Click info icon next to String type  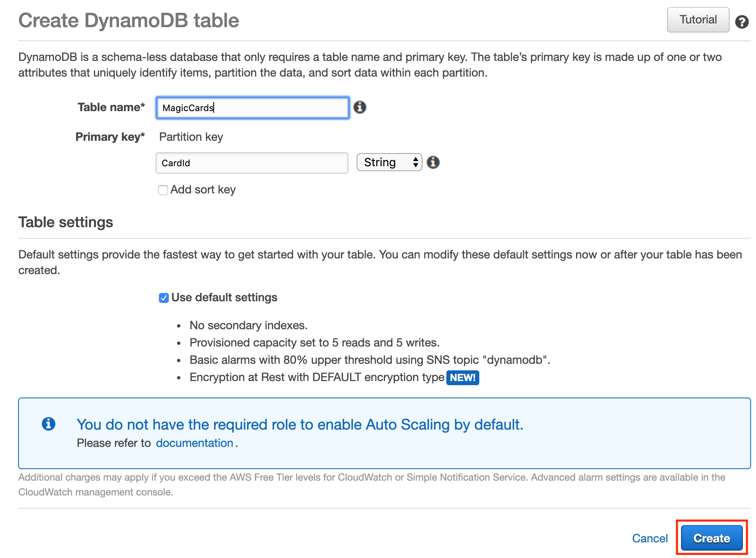point(433,163)
